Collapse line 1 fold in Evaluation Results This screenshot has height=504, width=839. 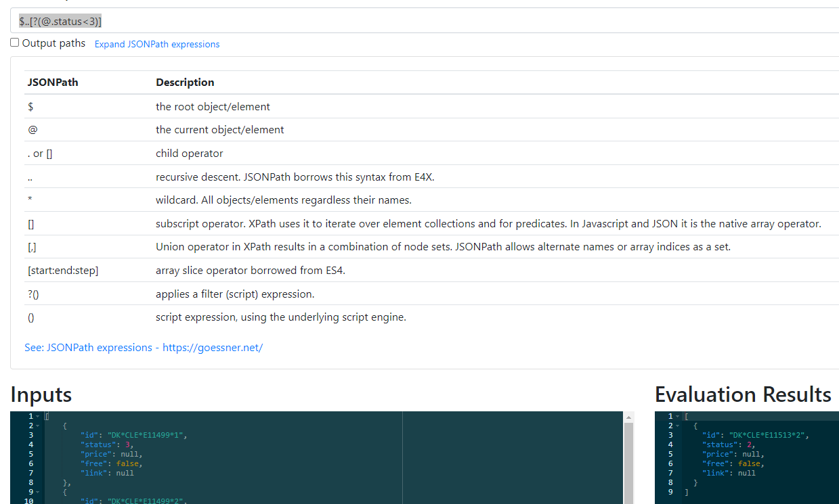(x=678, y=415)
